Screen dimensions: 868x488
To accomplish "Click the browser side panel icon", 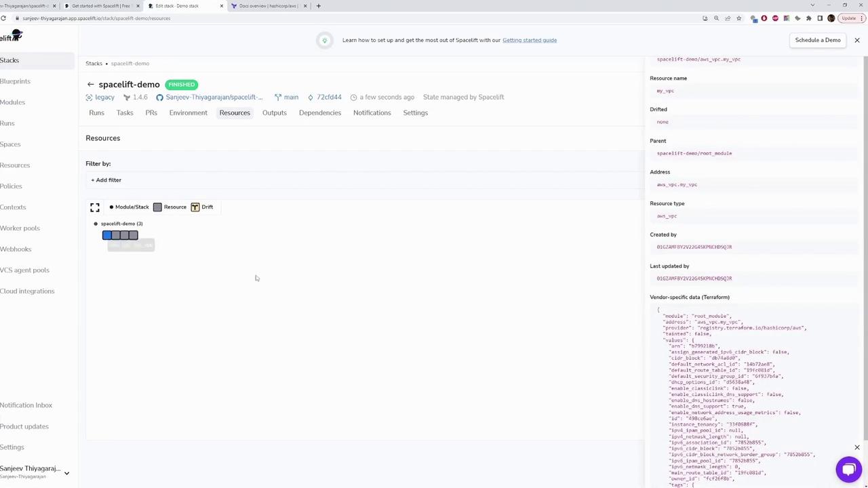I will 820,18.
